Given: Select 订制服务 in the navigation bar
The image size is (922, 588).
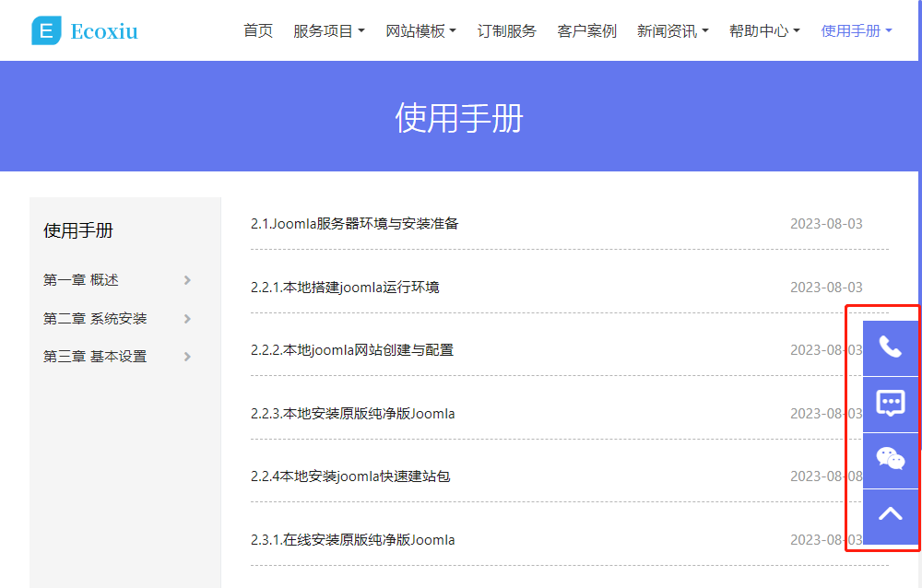Looking at the screenshot, I should pos(506,31).
